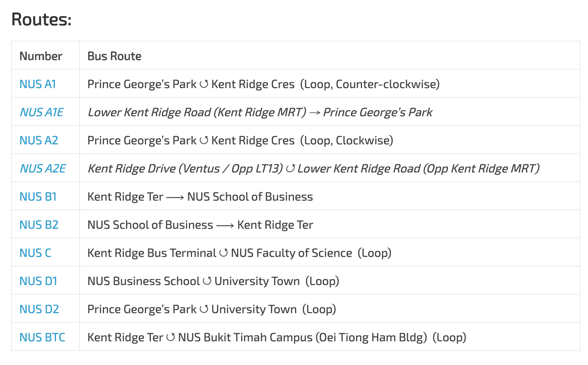Click the right arrow in NUS A1E route
The width and height of the screenshot is (588, 365).
click(x=315, y=113)
